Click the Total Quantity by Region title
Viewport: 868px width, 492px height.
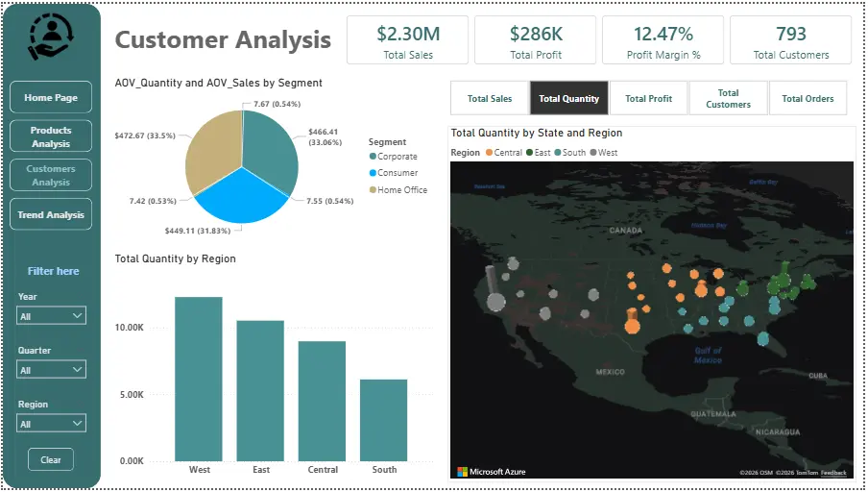point(175,258)
